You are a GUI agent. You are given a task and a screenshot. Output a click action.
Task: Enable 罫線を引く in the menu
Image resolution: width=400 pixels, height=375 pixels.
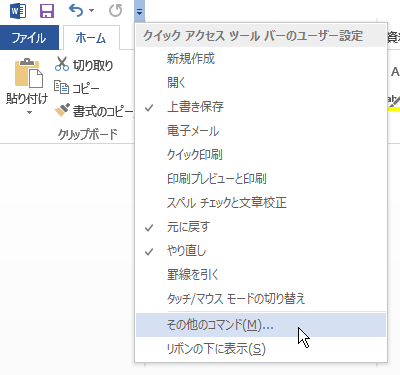tap(261, 275)
